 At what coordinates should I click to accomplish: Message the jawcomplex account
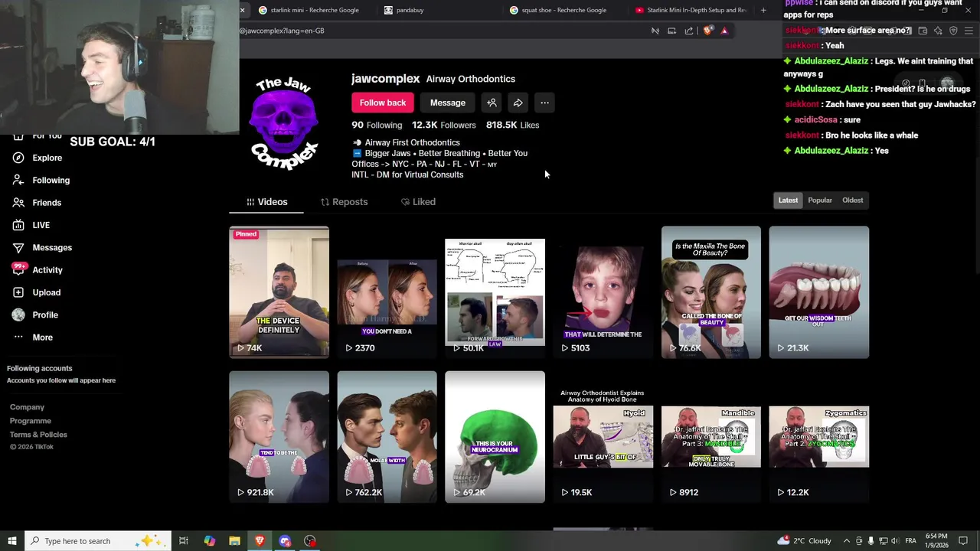pos(448,103)
